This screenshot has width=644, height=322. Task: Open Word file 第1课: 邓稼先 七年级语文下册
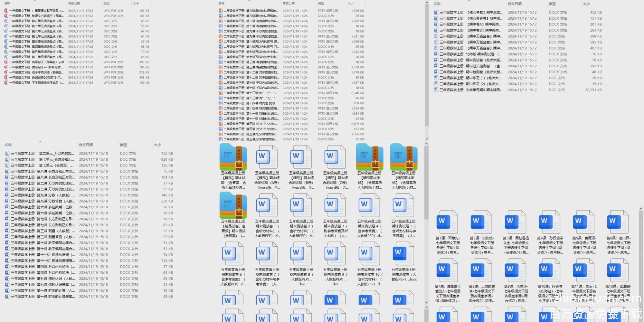(x=448, y=223)
